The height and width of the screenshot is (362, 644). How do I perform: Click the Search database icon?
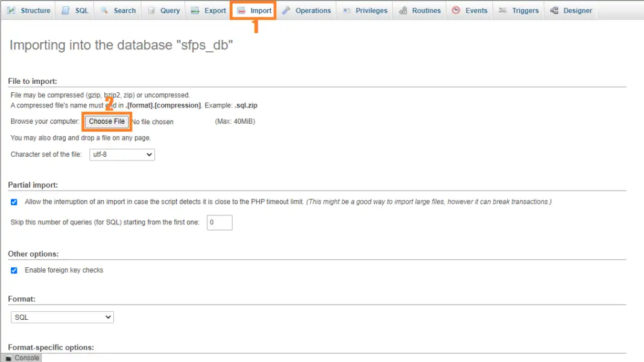pos(104,10)
